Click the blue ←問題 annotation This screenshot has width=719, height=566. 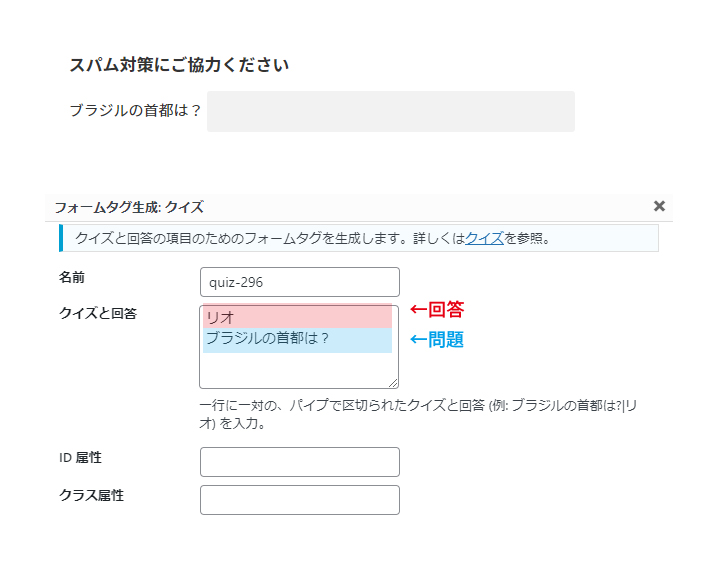[437, 340]
